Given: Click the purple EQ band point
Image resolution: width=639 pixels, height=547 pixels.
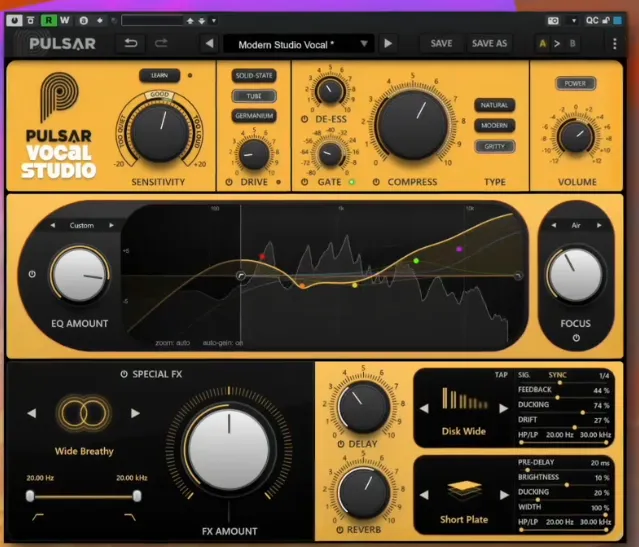Looking at the screenshot, I should point(459,249).
